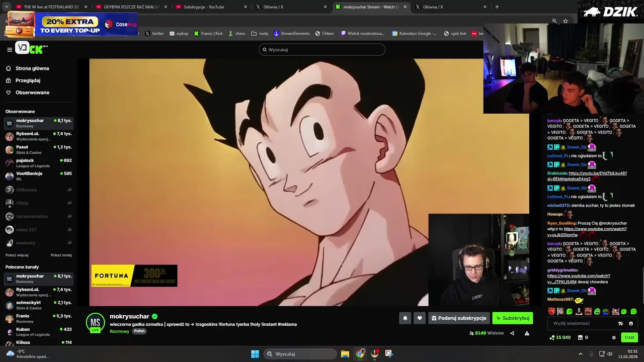The height and width of the screenshot is (362, 644).
Task: Close the Subskrypcje - YouTube tab
Action: (x=246, y=7)
